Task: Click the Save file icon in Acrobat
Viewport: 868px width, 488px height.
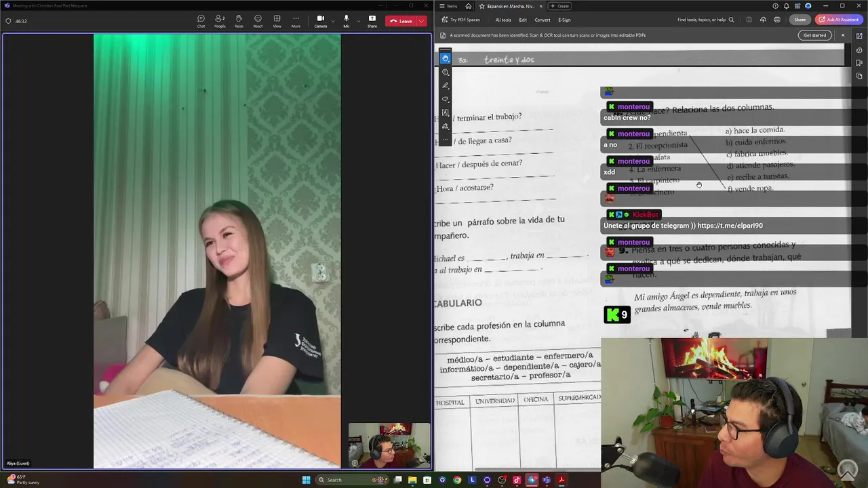Action: coord(749,20)
